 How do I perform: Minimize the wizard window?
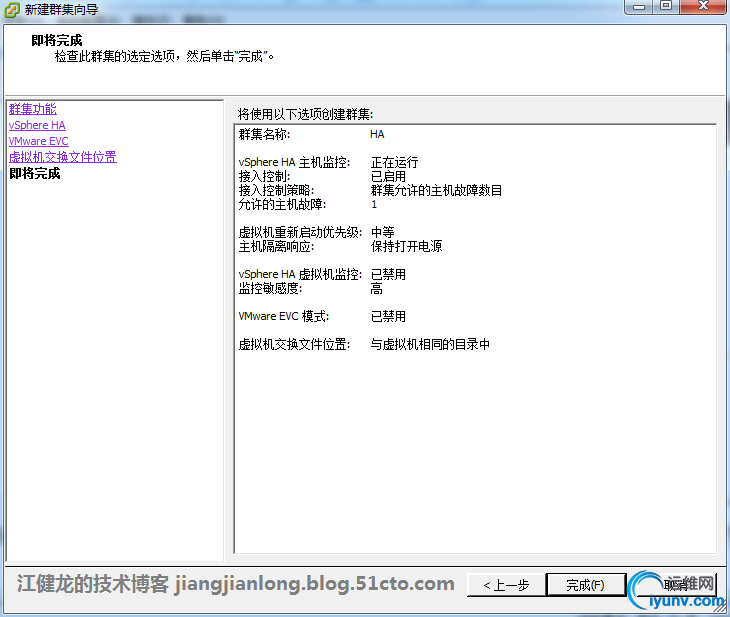[x=639, y=7]
